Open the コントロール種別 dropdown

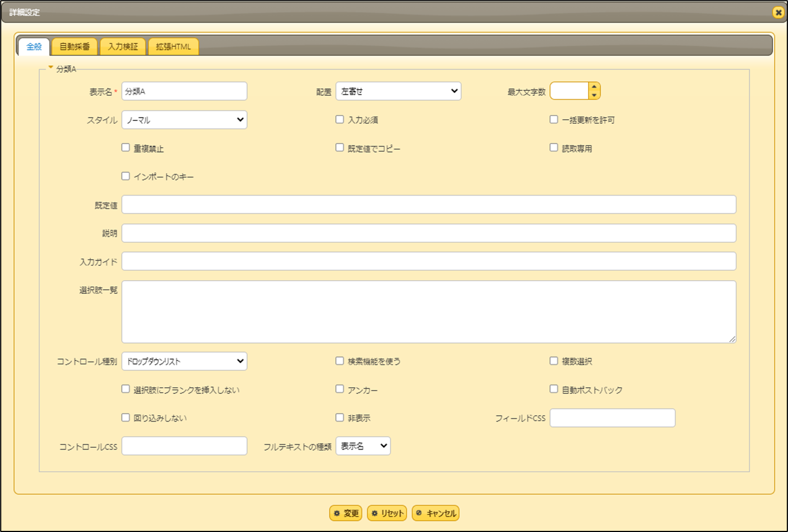pos(184,361)
